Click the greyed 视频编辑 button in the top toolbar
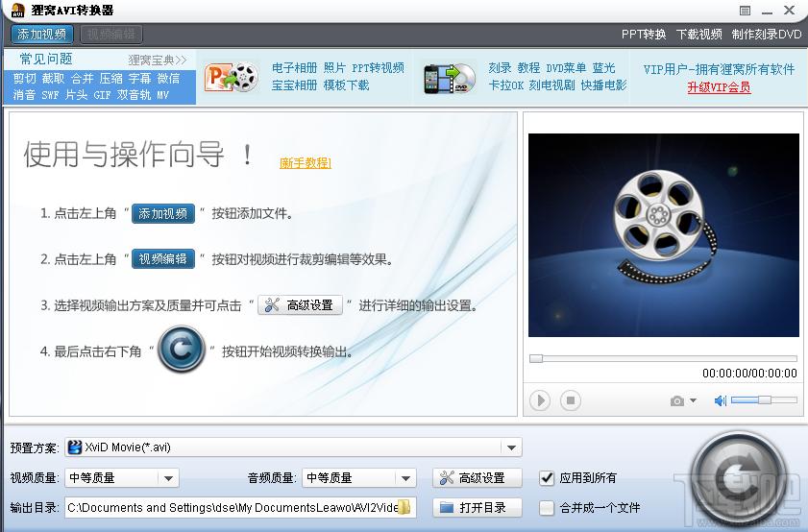This screenshot has width=808, height=532. tap(111, 35)
